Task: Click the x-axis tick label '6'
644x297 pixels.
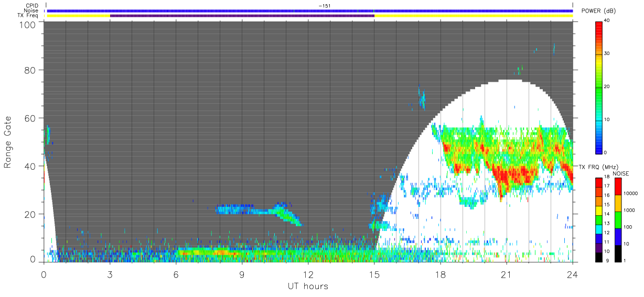Action: (x=176, y=274)
